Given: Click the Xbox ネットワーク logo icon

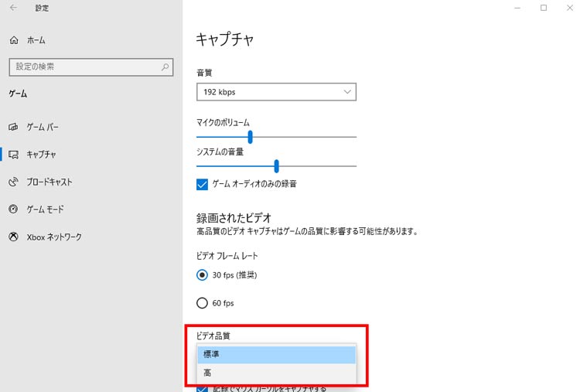Looking at the screenshot, I should pos(13,237).
